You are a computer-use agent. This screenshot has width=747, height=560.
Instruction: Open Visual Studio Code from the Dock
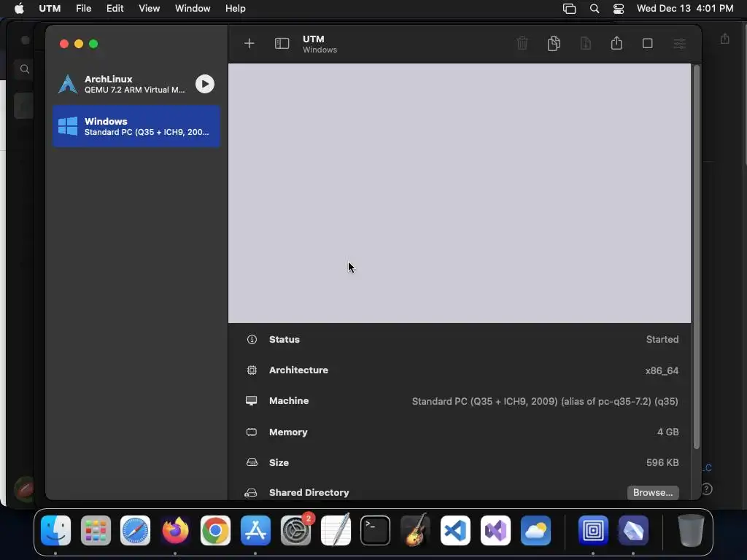pyautogui.click(x=455, y=531)
